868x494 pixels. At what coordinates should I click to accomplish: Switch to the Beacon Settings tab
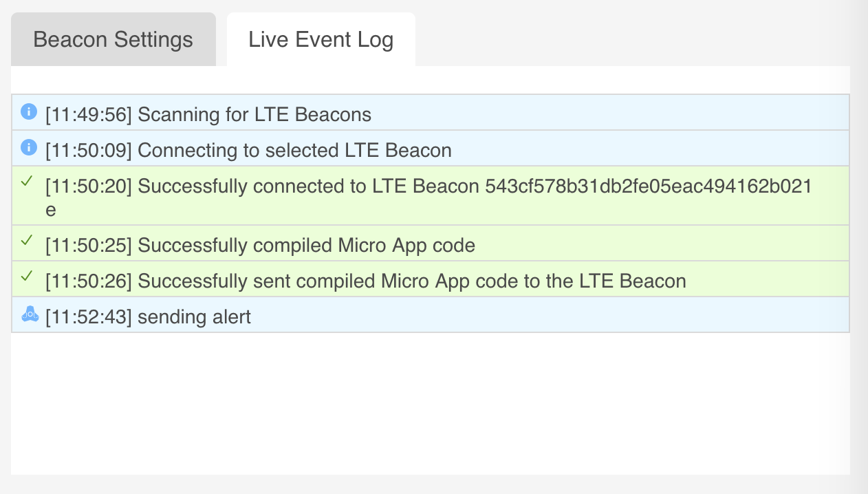[x=113, y=39]
